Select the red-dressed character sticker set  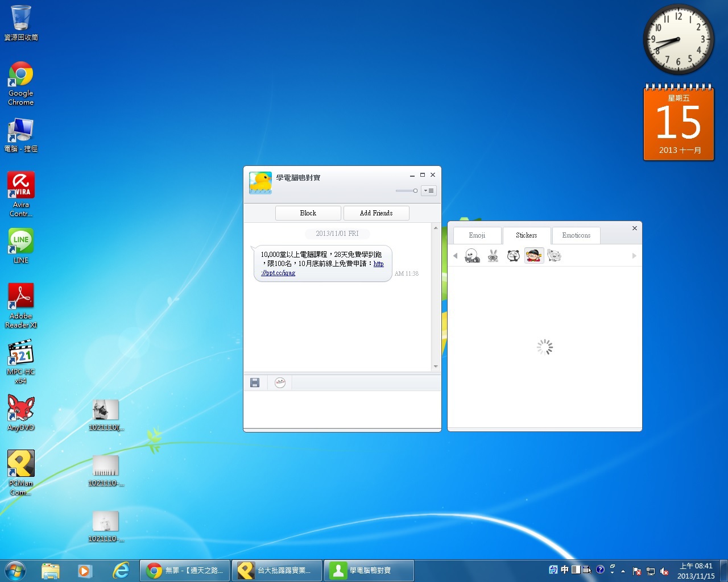pyautogui.click(x=533, y=256)
